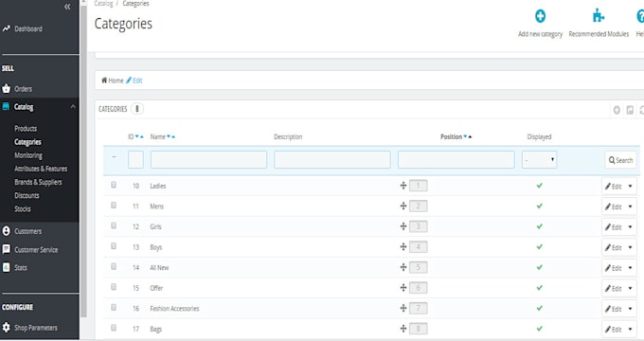Click the Edit button for Girls
Screen dimensions: 644x341
[613, 227]
